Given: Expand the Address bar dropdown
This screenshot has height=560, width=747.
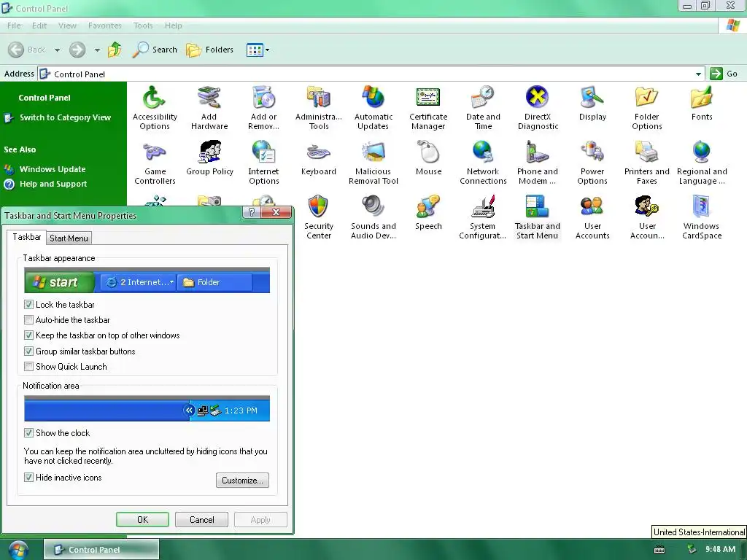Looking at the screenshot, I should (698, 74).
